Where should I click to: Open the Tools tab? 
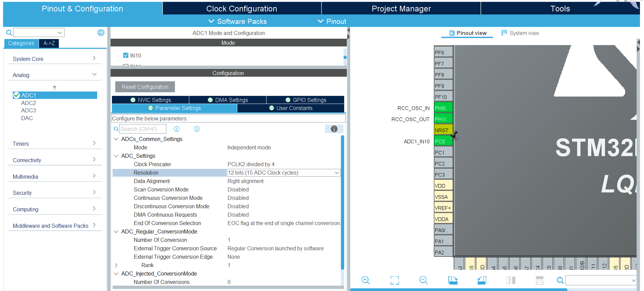tap(560, 8)
